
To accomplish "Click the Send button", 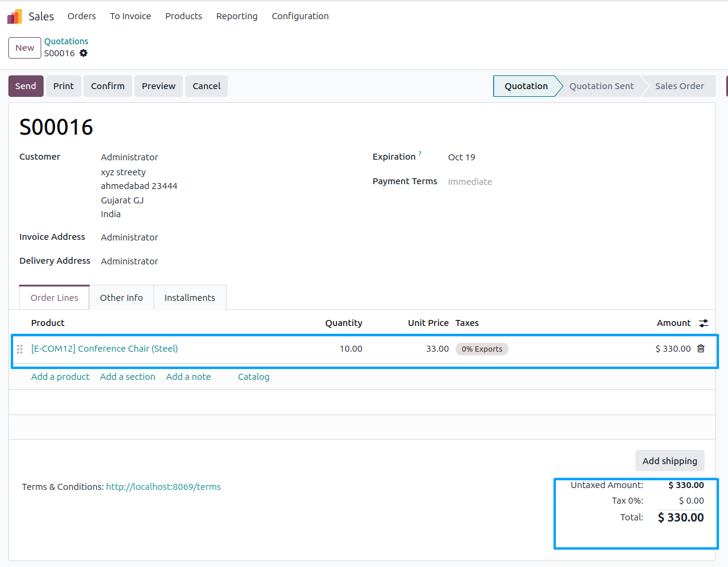I will pos(26,86).
